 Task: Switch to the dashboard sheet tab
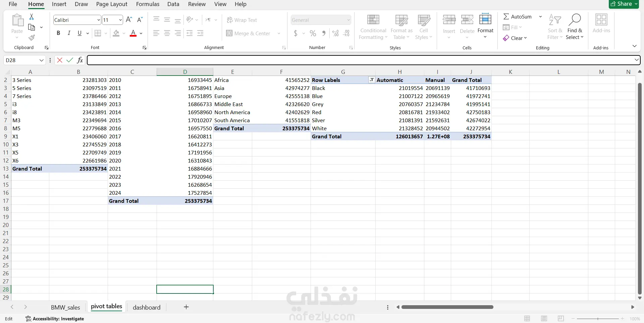click(147, 307)
